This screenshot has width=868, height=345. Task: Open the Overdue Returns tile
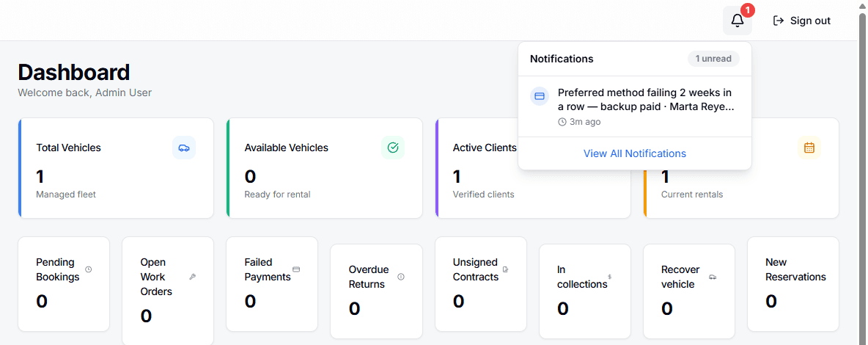point(376,291)
